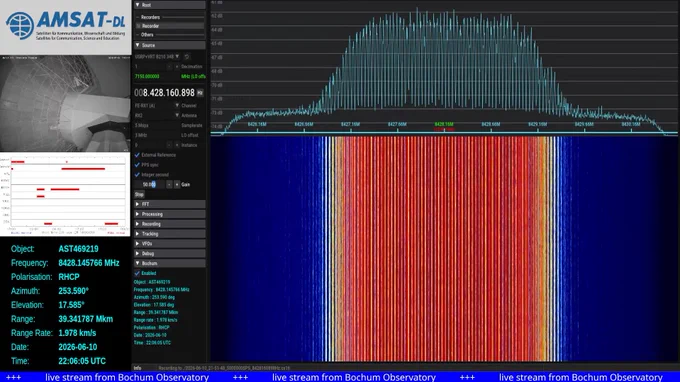The width and height of the screenshot is (680, 382).
Task: Expand the Recording section
Action: [x=169, y=224]
